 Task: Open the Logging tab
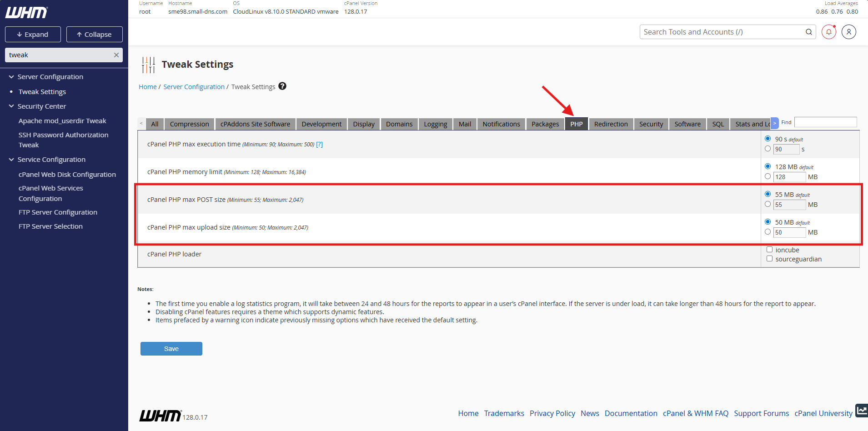click(436, 124)
